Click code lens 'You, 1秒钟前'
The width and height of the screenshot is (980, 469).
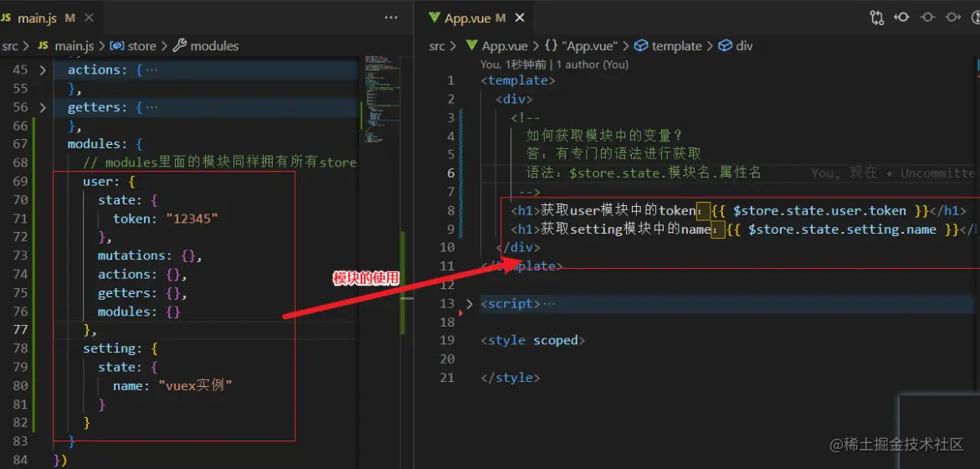513,64
